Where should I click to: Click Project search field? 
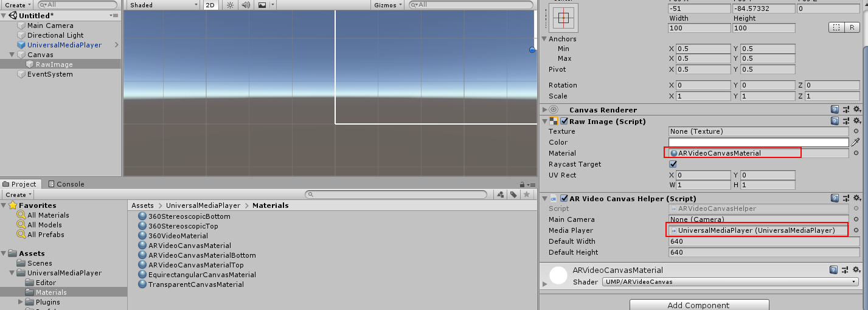point(395,195)
